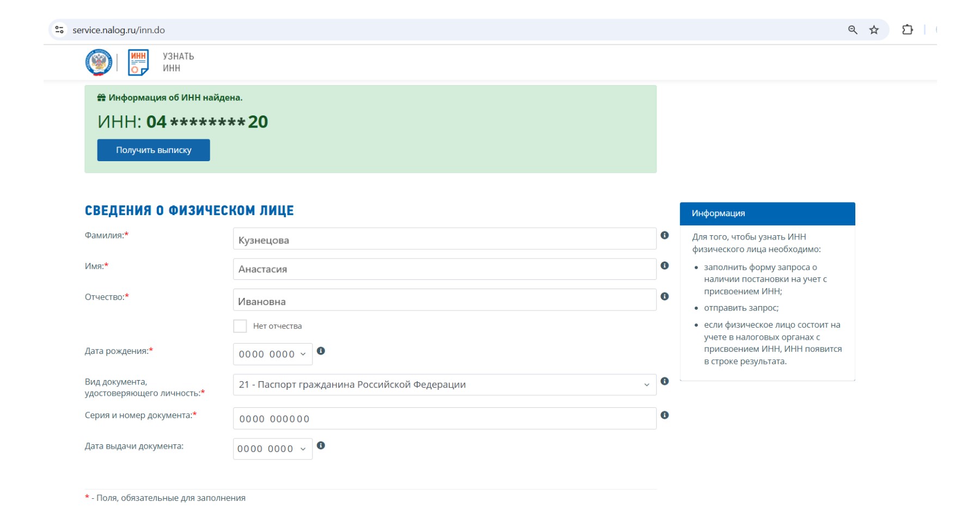Enable the Нет отчества checkbox
This screenshot has width=980, height=532.
240,326
